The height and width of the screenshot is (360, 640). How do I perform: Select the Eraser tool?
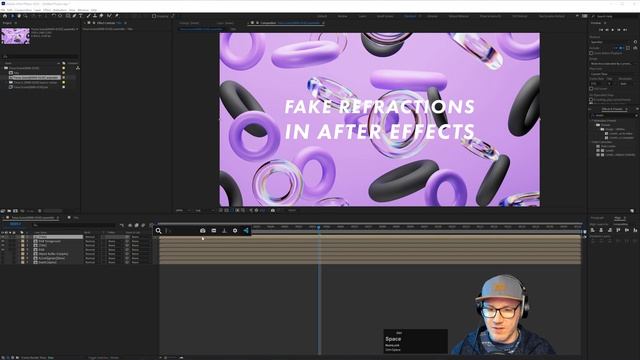click(x=101, y=16)
